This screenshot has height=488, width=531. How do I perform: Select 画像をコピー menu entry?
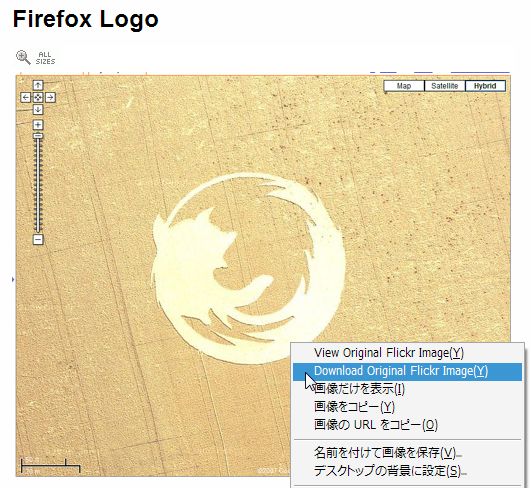[407, 407]
